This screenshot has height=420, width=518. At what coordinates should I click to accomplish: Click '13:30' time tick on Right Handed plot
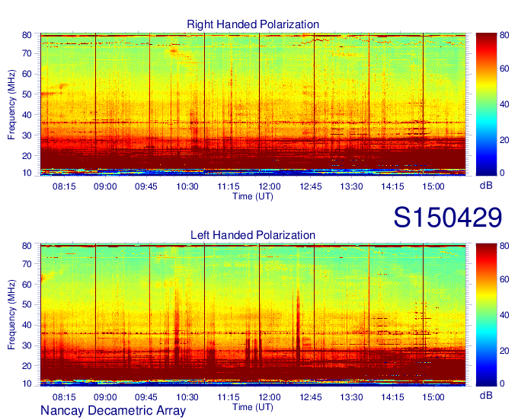click(x=351, y=186)
